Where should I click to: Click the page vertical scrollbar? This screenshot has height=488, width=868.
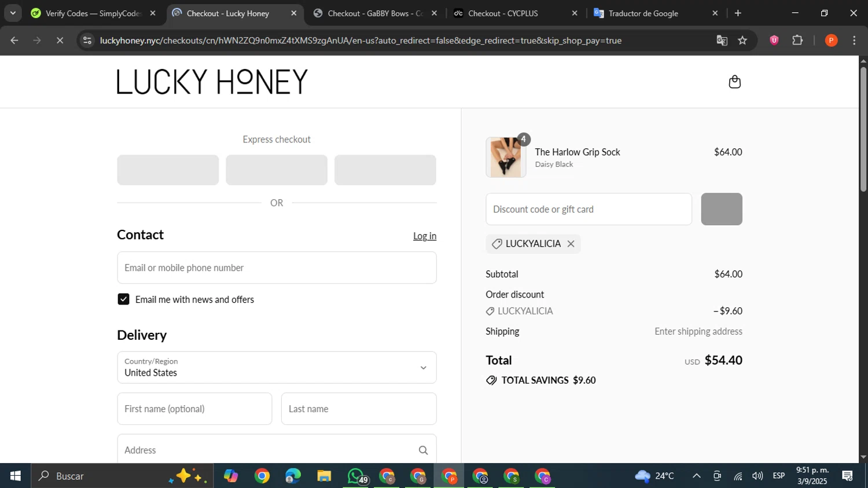[x=863, y=130]
